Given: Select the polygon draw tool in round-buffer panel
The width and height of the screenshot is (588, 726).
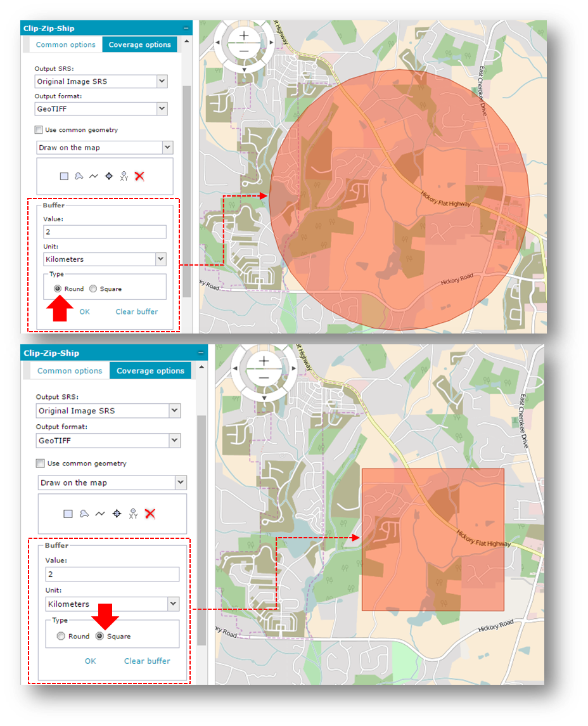Looking at the screenshot, I should point(79,176).
